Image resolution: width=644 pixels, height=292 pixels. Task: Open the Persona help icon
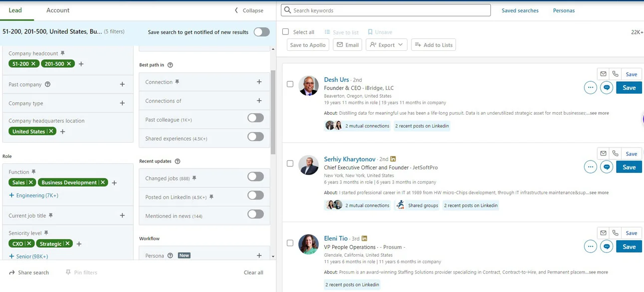170,256
